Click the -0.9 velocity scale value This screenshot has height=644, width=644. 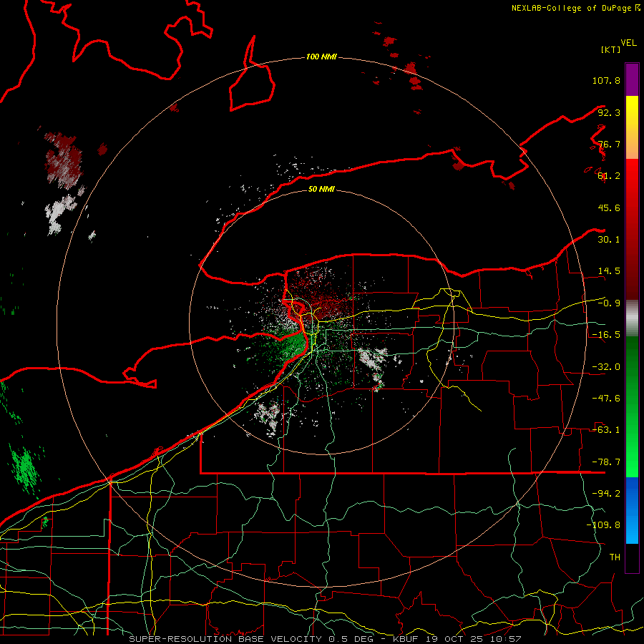pyautogui.click(x=609, y=303)
